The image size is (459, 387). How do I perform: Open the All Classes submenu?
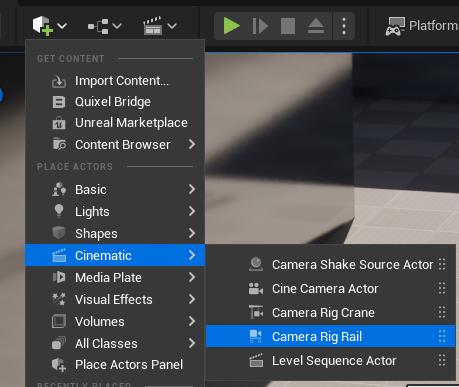pos(115,343)
